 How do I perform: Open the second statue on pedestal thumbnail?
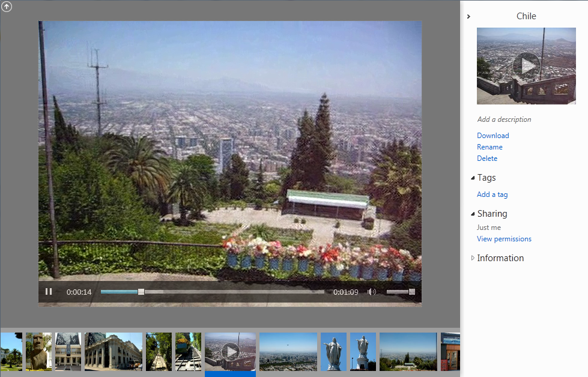(x=363, y=352)
